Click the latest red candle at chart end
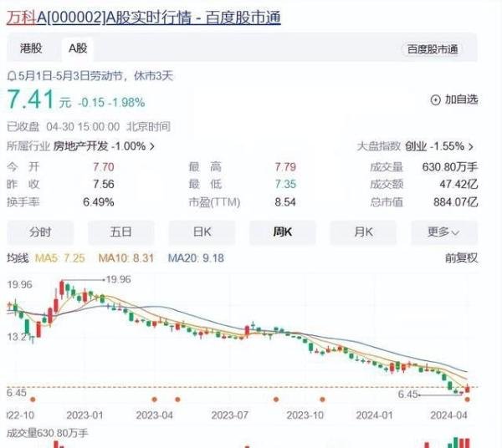The height and width of the screenshot is (448, 502). click(x=468, y=389)
